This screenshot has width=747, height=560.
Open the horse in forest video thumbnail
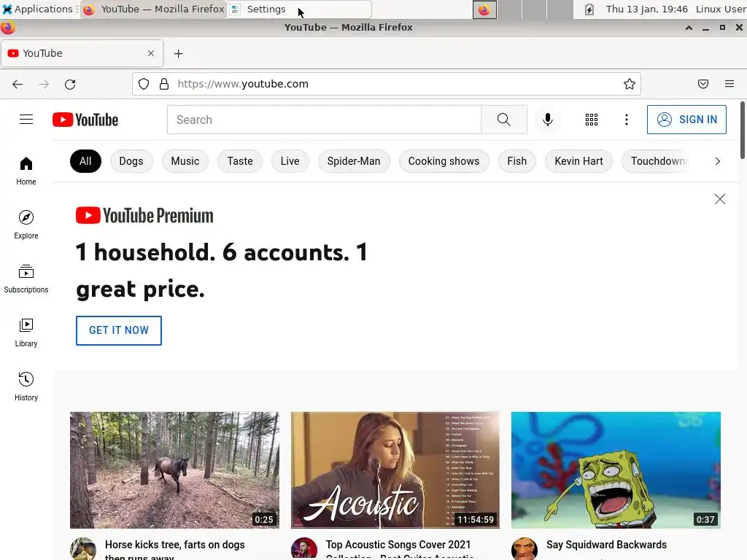tap(175, 470)
